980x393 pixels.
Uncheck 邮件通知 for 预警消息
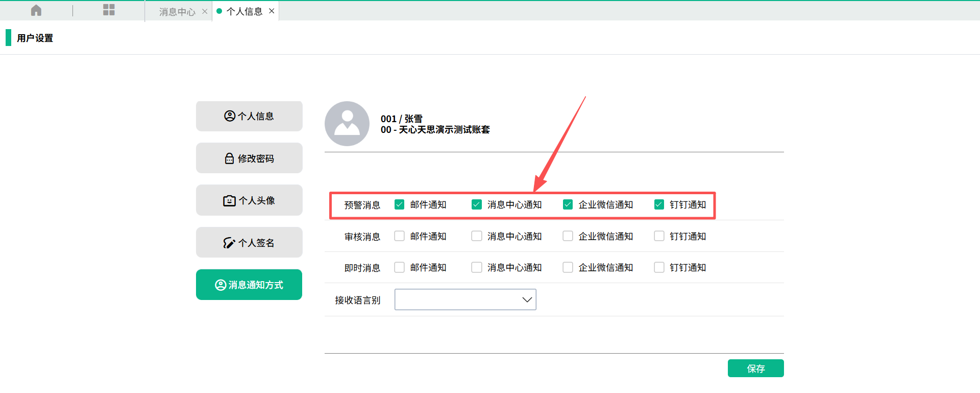click(400, 204)
